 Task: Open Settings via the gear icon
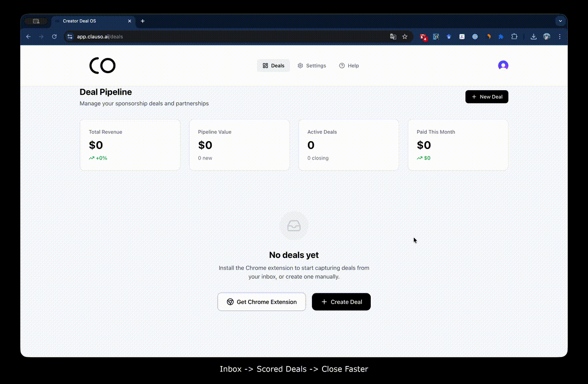[x=300, y=65]
